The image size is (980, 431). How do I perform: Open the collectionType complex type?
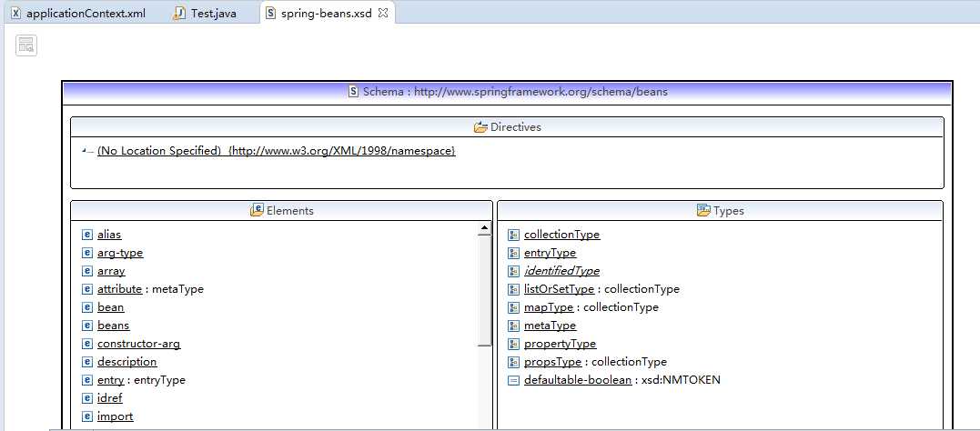[561, 235]
